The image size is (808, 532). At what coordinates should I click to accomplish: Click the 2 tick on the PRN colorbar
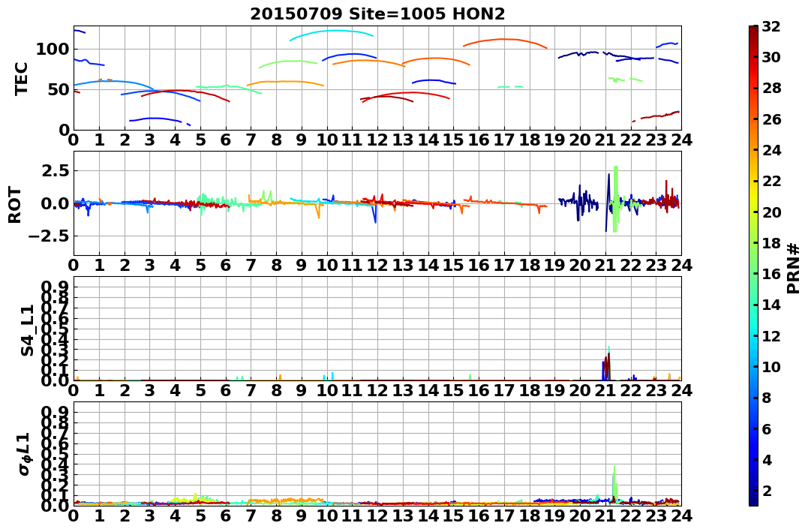point(767,490)
